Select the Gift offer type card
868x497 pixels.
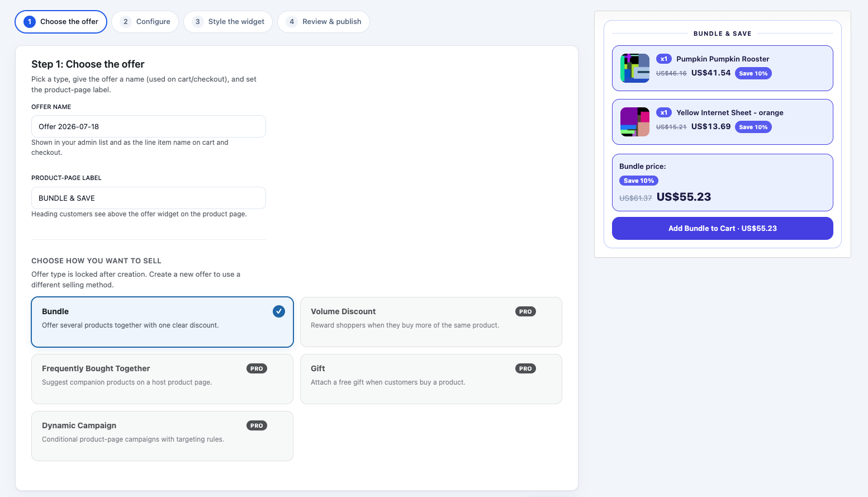[431, 379]
